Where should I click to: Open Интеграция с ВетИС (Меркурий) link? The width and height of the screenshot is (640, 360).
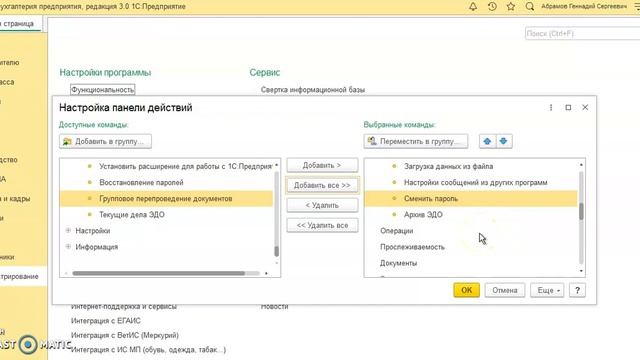click(x=125, y=335)
